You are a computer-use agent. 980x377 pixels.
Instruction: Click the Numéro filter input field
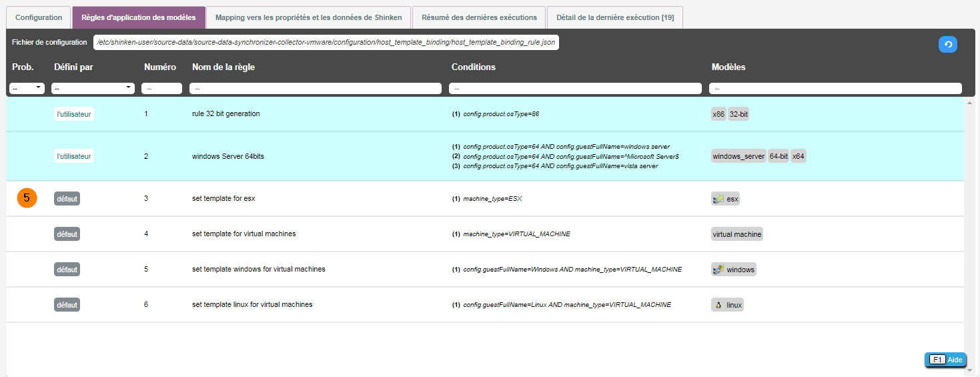pyautogui.click(x=161, y=88)
